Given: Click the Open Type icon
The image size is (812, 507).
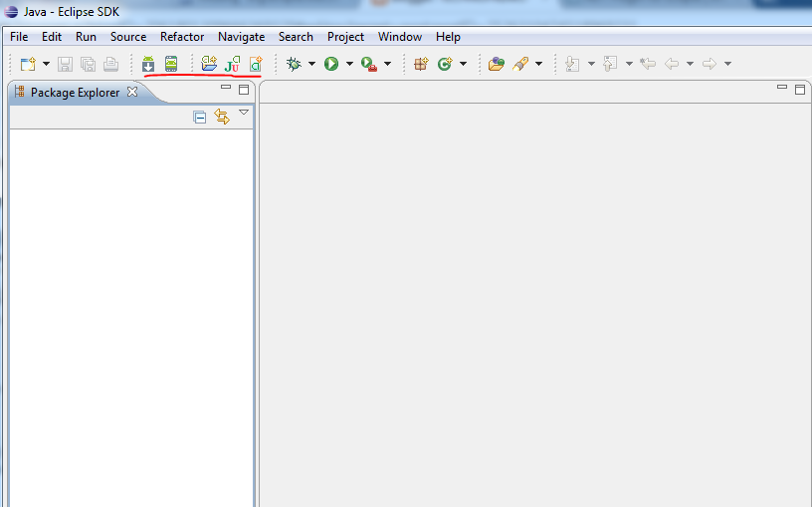Looking at the screenshot, I should [x=497, y=64].
